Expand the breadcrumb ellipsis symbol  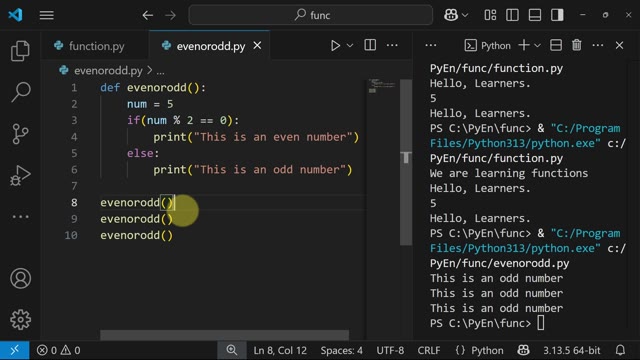(x=160, y=72)
